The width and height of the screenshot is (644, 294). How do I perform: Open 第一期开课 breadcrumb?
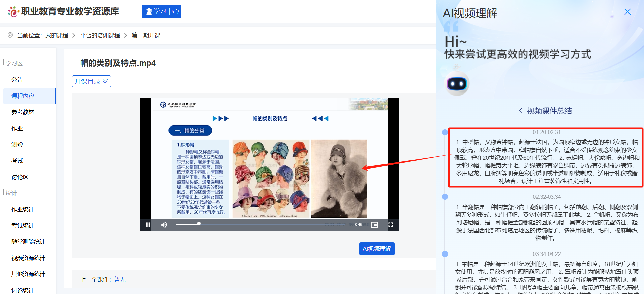coord(146,35)
